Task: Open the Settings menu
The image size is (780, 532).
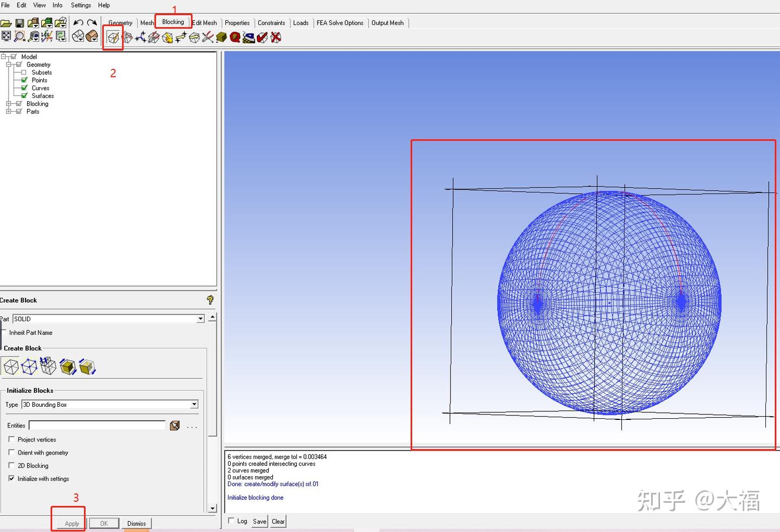Action: click(x=81, y=5)
